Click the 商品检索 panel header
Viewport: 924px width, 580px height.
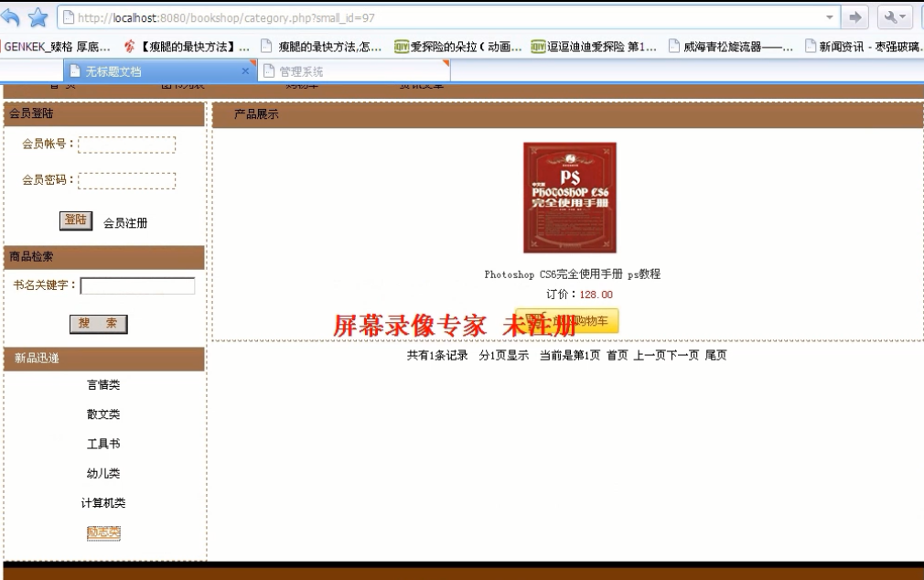[x=104, y=257]
